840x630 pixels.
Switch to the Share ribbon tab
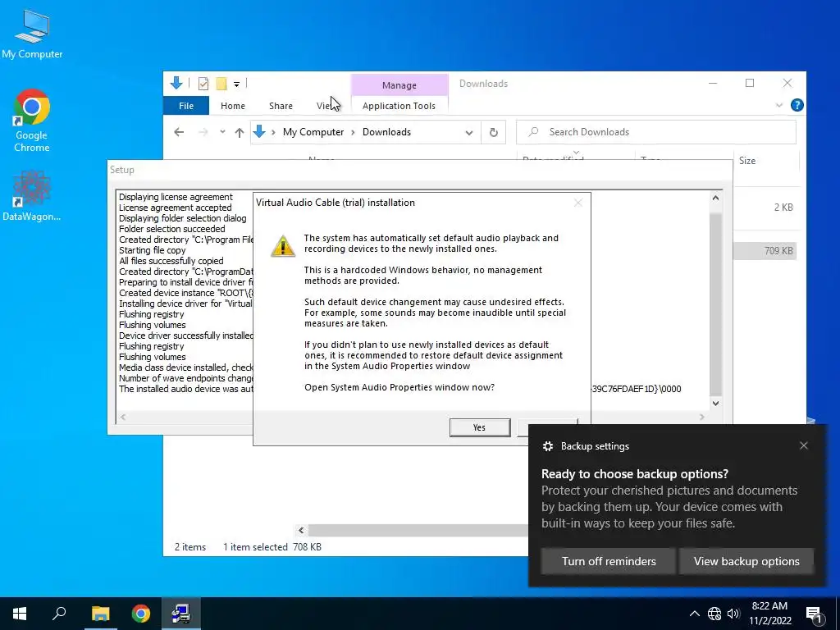281,106
